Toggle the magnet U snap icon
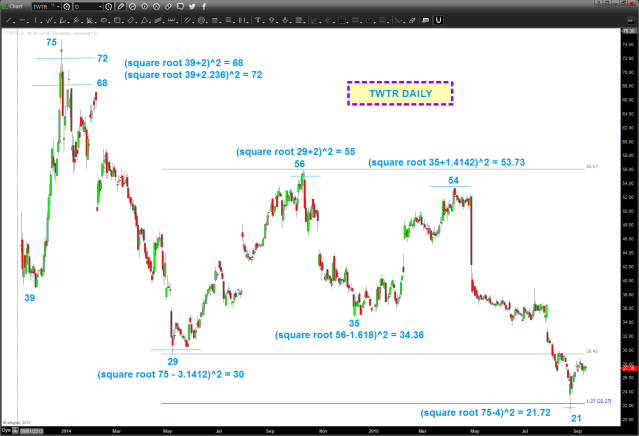639x436 pixels. 438,20
